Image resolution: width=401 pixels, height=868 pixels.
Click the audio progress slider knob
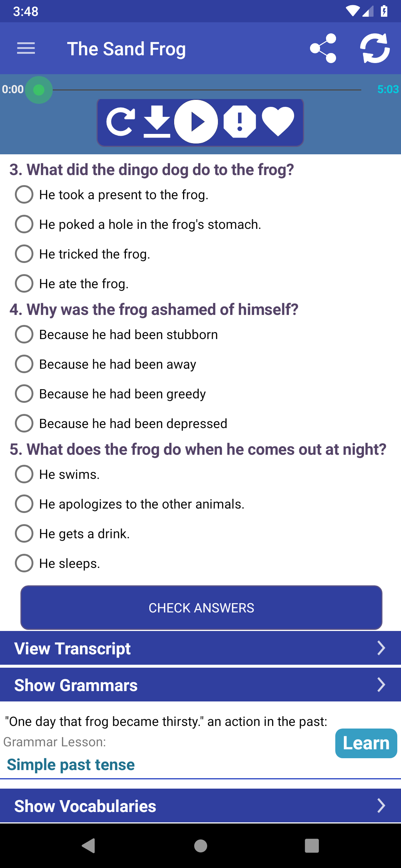(39, 90)
